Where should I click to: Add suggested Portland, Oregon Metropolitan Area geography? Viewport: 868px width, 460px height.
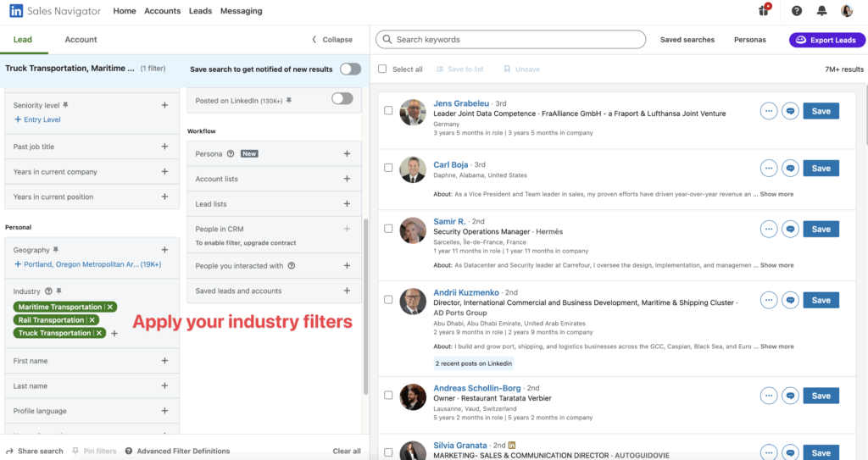pos(87,264)
